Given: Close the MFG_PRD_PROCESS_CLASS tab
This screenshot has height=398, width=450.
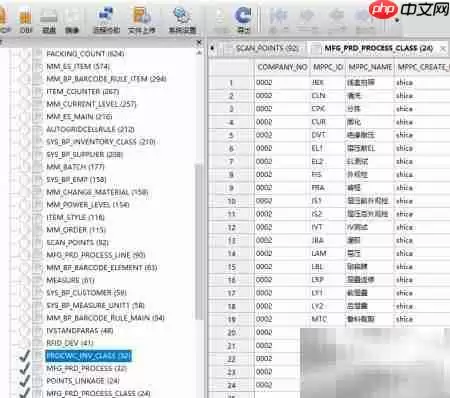Looking at the screenshot, I should coord(443,49).
